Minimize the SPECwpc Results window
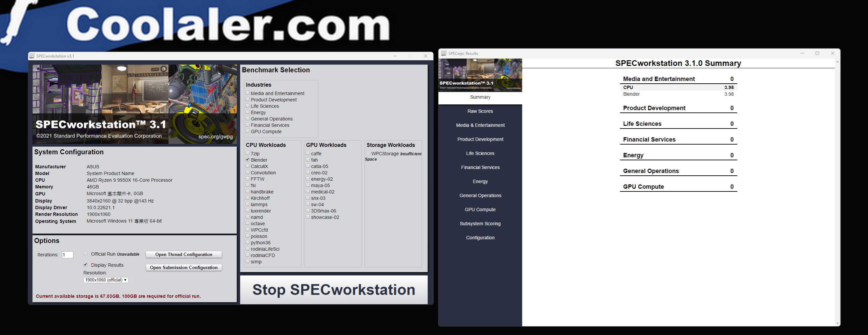The width and height of the screenshot is (868, 335). tap(802, 53)
